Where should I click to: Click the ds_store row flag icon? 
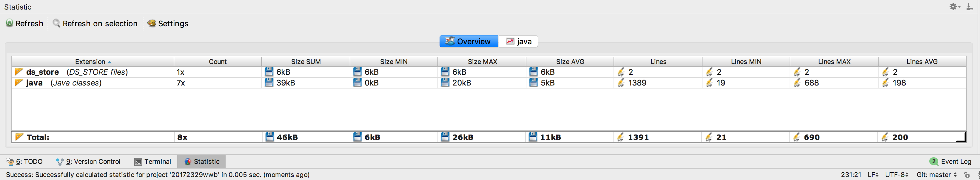tap(18, 72)
